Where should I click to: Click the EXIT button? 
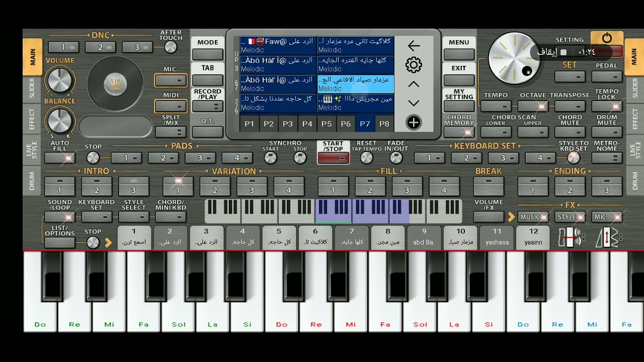pyautogui.click(x=459, y=80)
